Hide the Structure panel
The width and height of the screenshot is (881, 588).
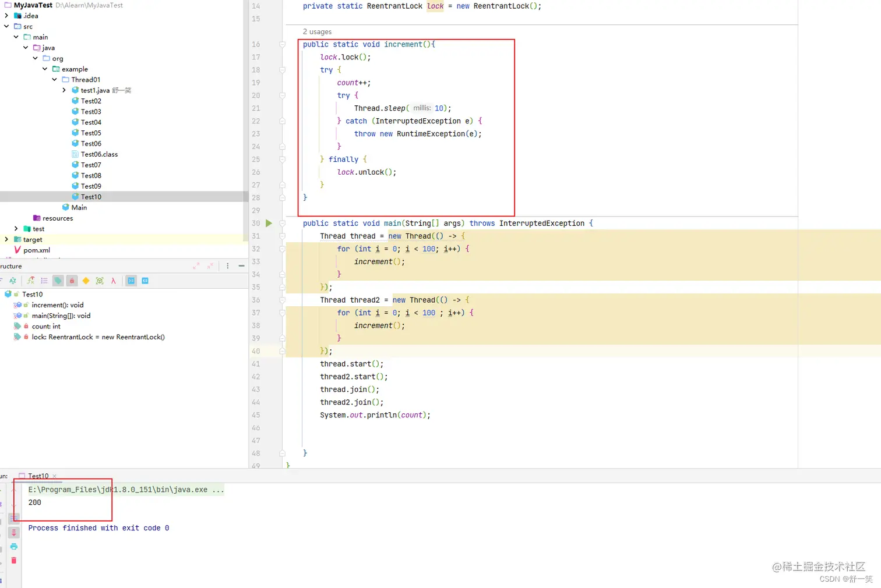[241, 265]
